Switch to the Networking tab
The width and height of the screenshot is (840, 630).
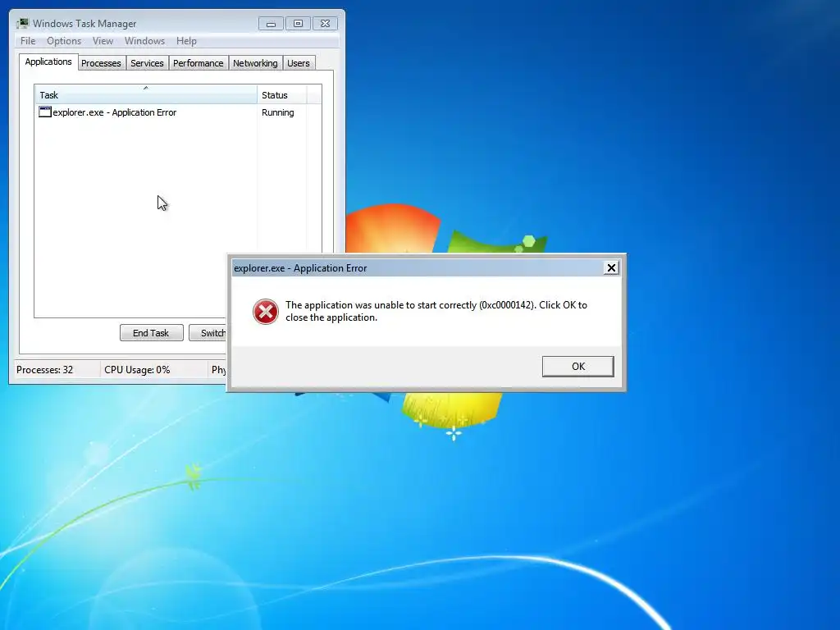pos(255,63)
